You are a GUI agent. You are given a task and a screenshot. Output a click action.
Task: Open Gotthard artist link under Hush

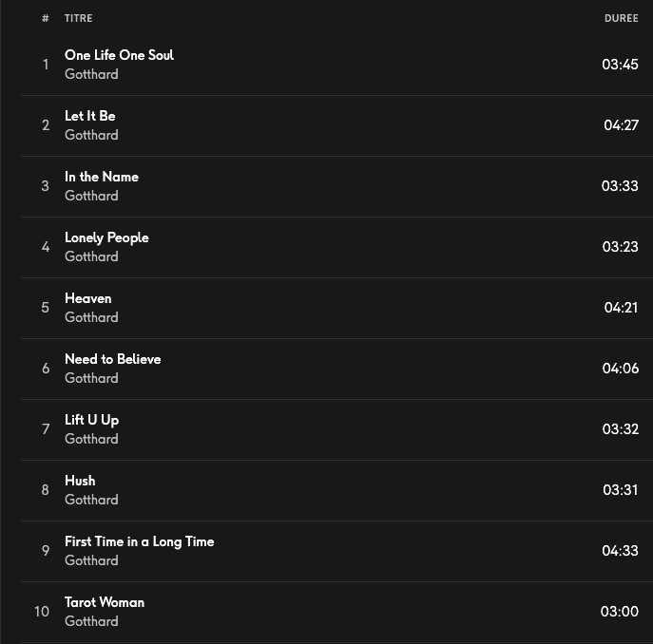(x=91, y=500)
